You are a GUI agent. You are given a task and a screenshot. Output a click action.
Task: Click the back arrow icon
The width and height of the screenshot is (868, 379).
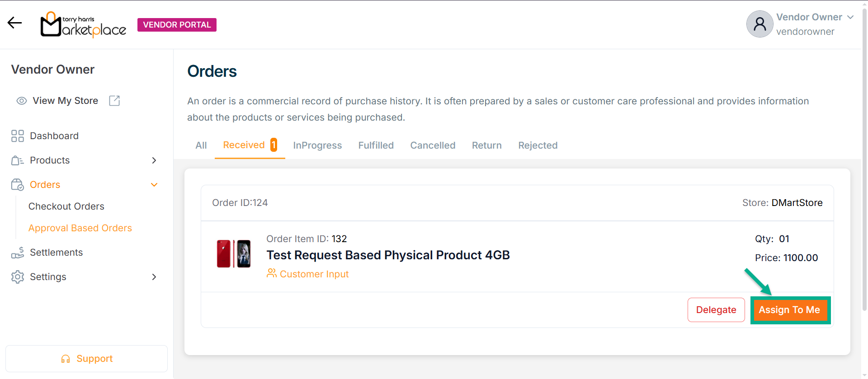tap(14, 23)
